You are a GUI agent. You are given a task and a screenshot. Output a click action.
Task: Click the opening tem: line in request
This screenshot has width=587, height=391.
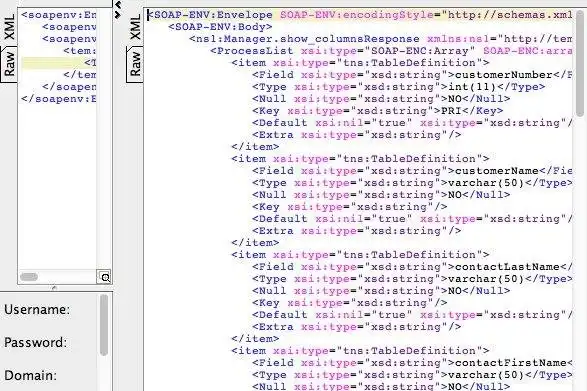(80, 51)
